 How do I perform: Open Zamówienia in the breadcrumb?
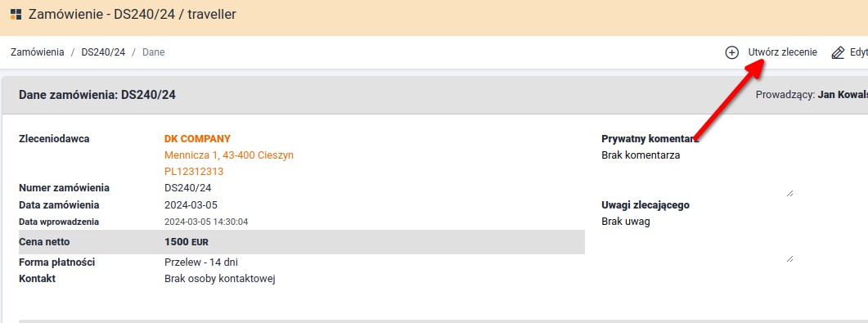pos(38,52)
